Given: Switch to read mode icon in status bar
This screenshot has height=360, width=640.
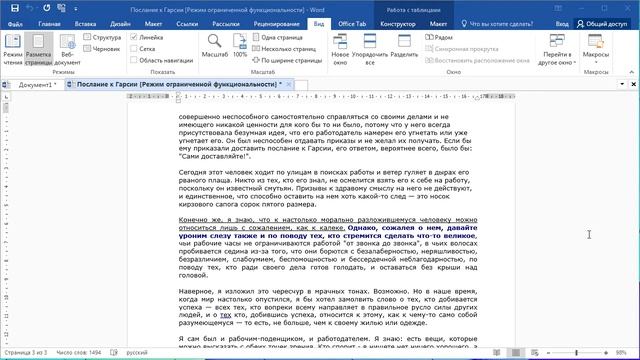Looking at the screenshot, I should pyautogui.click(x=496, y=352).
